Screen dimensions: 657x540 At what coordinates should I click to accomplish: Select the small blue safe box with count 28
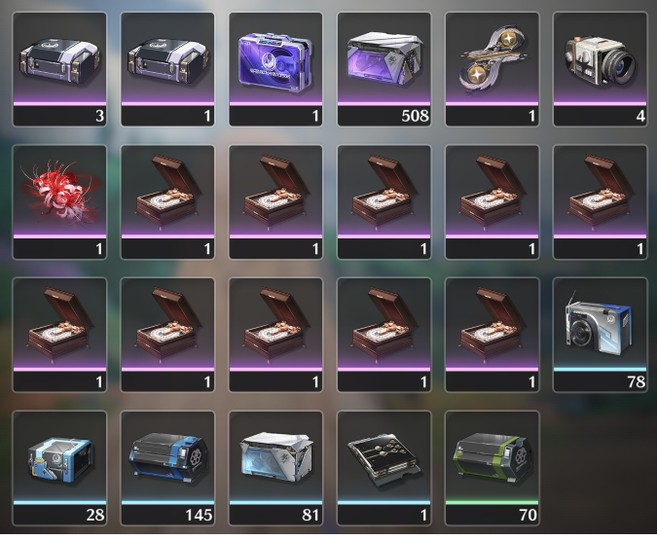tap(59, 468)
